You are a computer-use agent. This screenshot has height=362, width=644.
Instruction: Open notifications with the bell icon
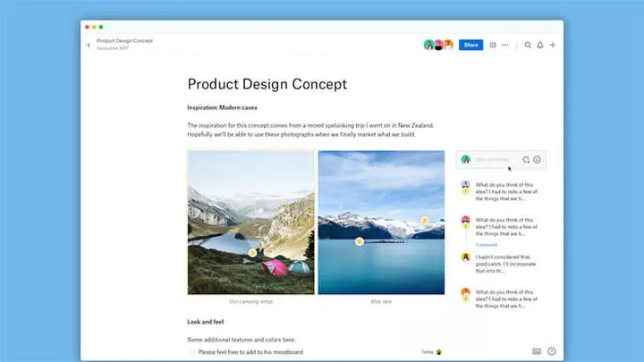click(x=540, y=45)
